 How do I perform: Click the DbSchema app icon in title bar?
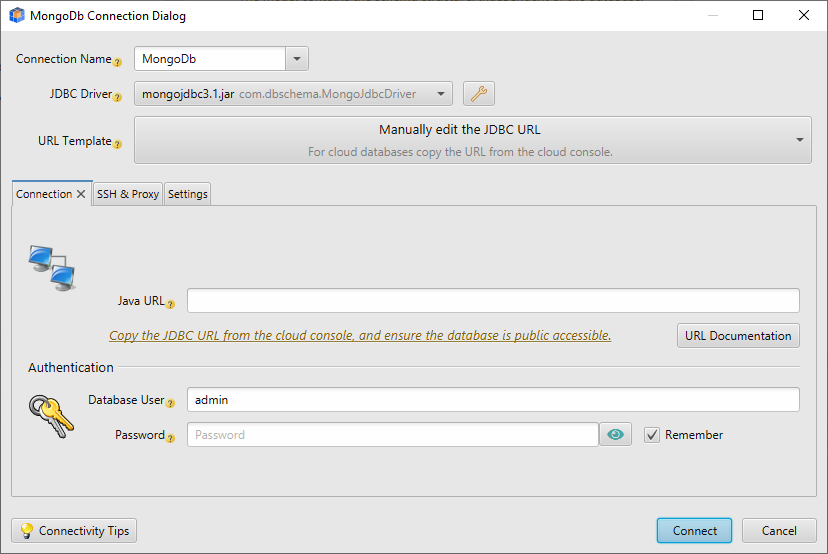[x=17, y=15]
